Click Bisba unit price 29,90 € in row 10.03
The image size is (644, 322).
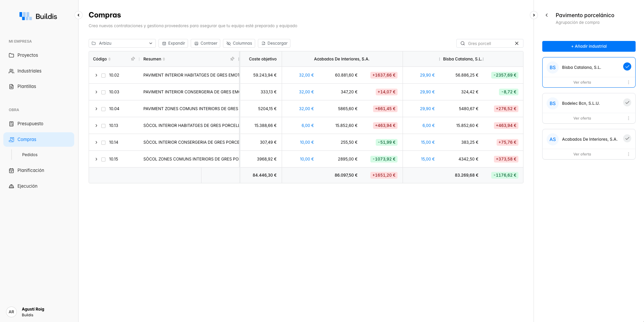pyautogui.click(x=427, y=92)
